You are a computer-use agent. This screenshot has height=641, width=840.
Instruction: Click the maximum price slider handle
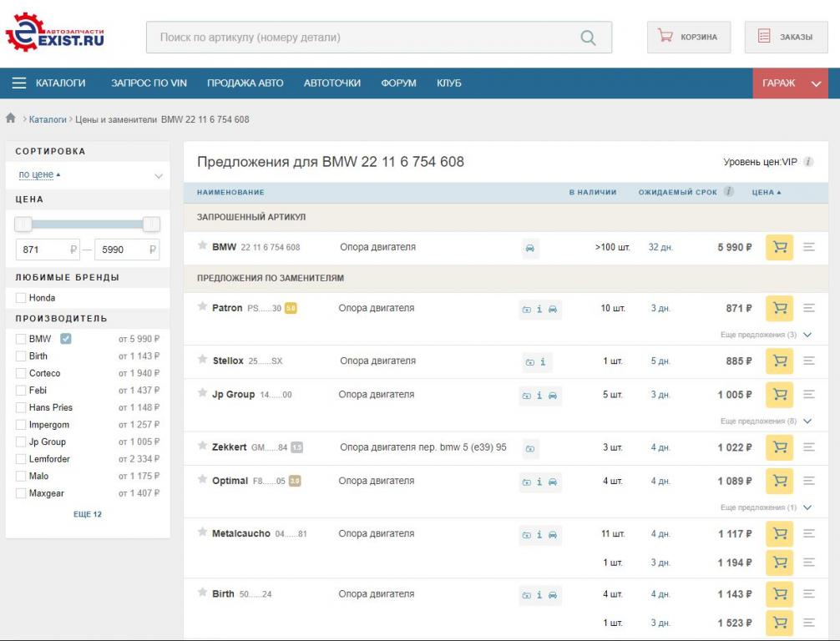point(152,224)
